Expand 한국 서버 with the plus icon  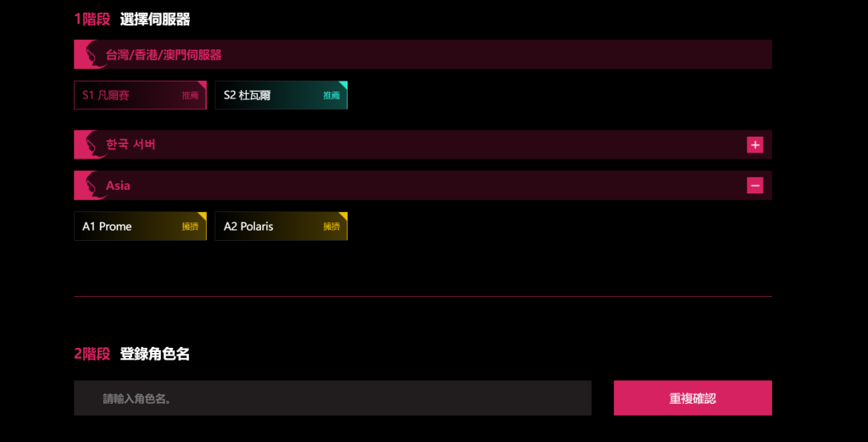(x=754, y=144)
